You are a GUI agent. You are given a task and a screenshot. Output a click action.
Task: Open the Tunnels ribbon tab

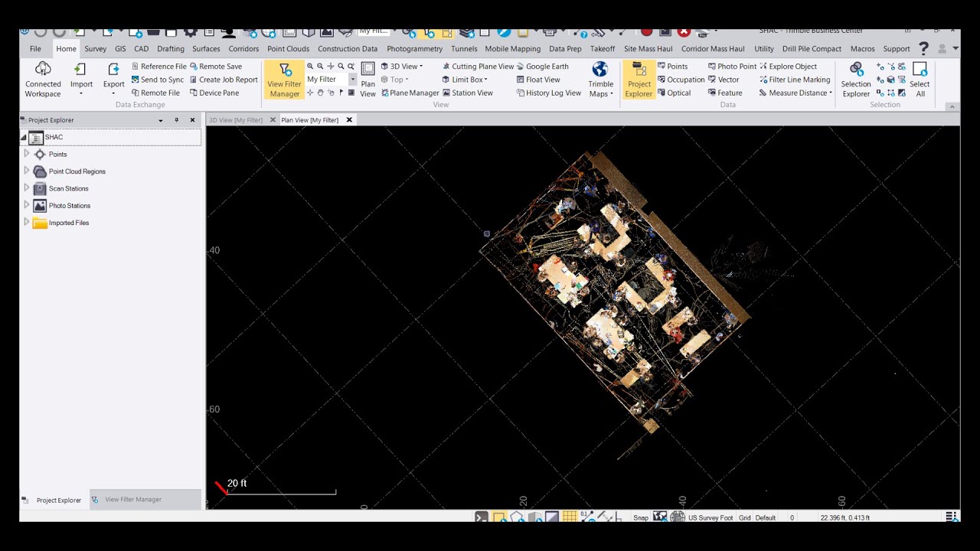(464, 48)
